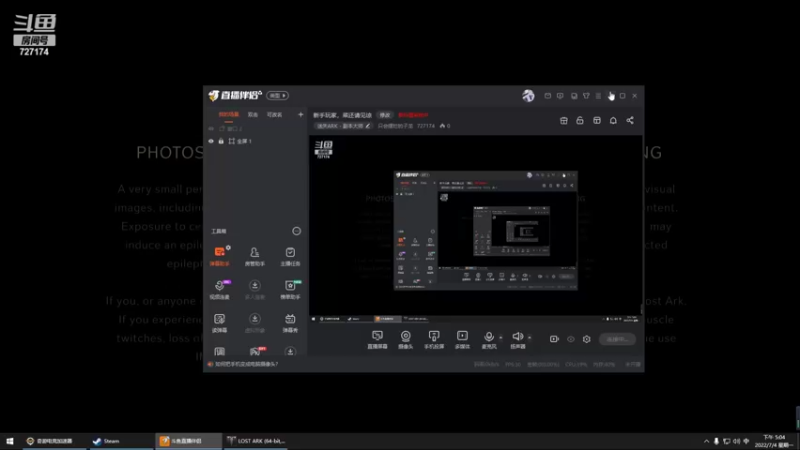This screenshot has height=450, width=800.
Task: Show hidden system tray icons
Action: (706, 441)
